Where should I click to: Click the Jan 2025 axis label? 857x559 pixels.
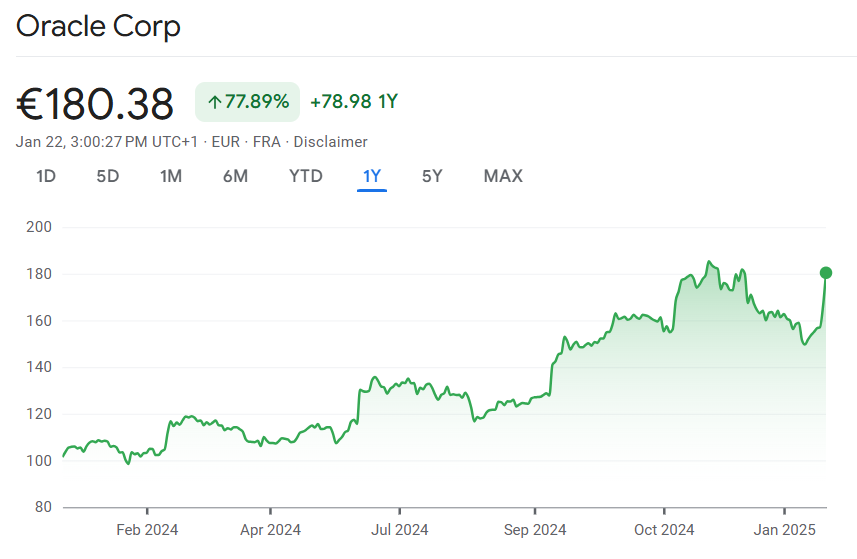pyautogui.click(x=784, y=530)
